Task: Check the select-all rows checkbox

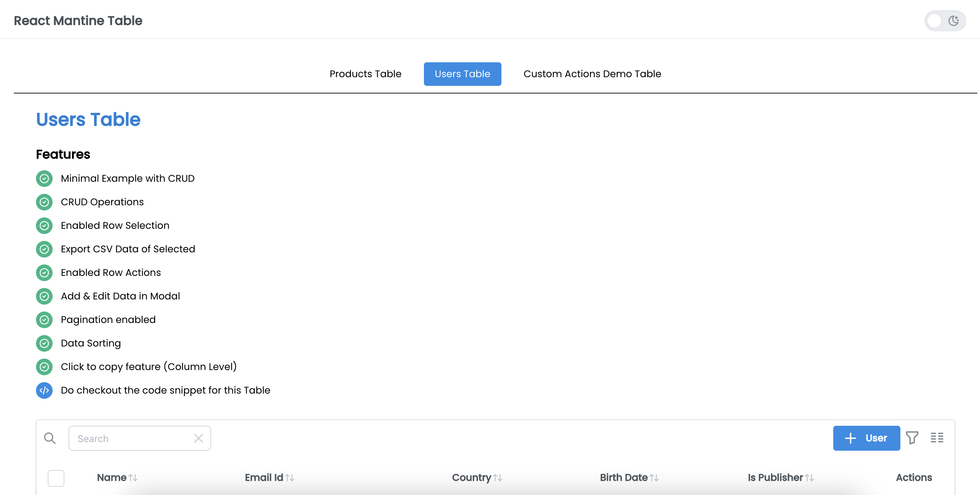Action: (x=56, y=478)
